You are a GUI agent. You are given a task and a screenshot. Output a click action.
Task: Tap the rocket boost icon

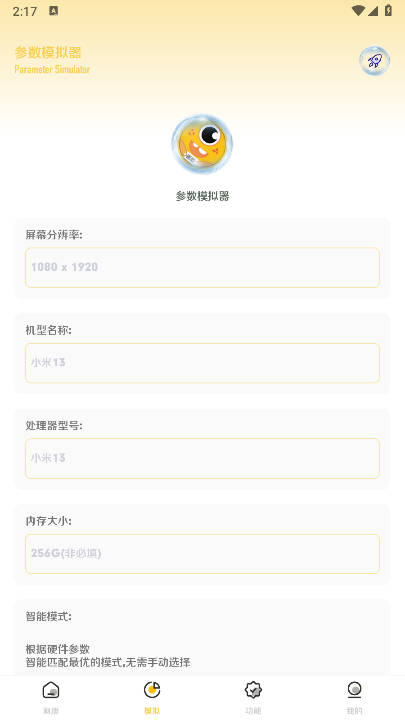click(374, 61)
